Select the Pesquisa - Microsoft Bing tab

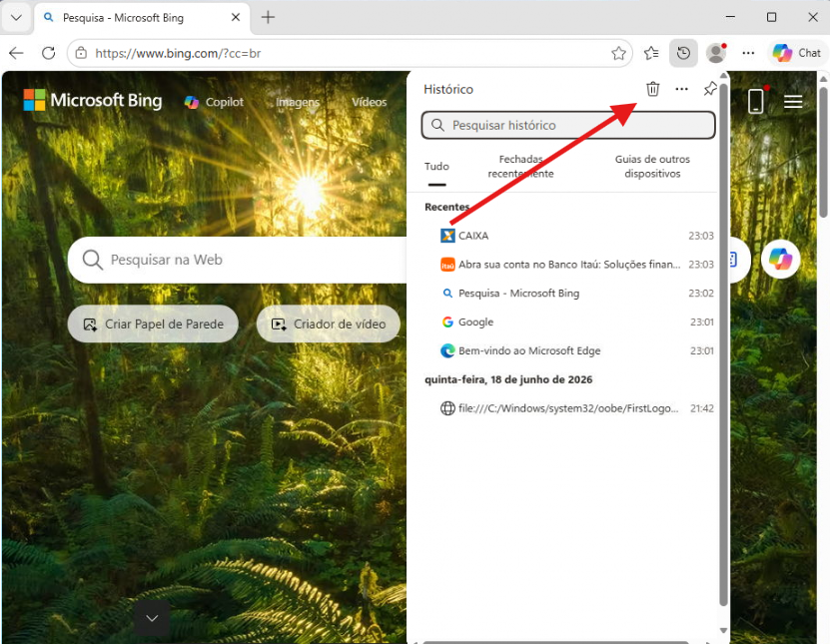pos(142,18)
